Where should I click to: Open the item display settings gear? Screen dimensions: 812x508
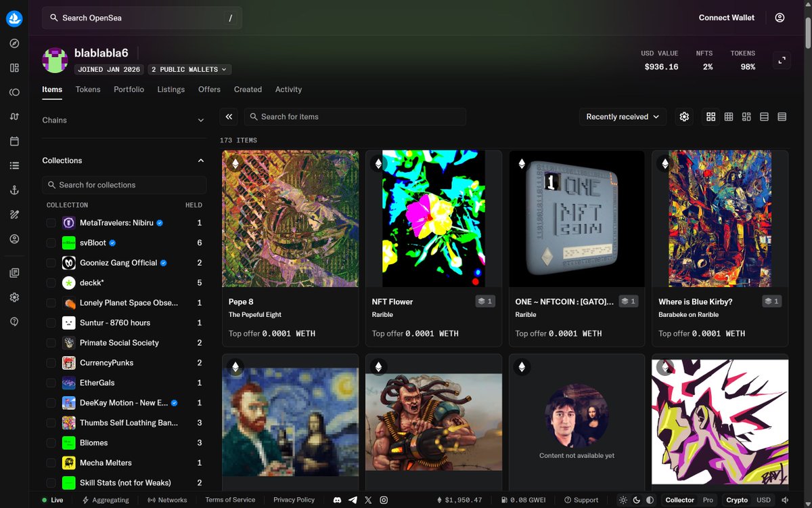point(684,117)
